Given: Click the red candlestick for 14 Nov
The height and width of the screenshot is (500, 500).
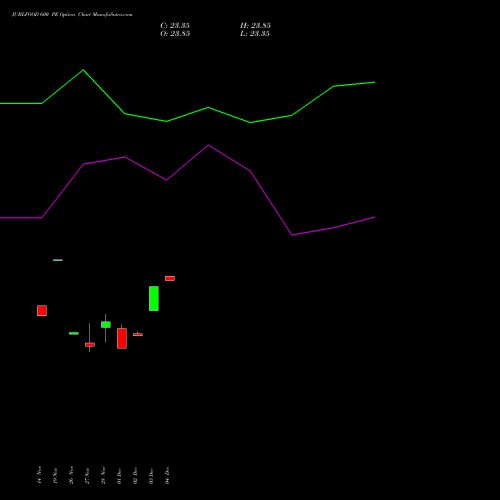Looking at the screenshot, I should tap(42, 311).
